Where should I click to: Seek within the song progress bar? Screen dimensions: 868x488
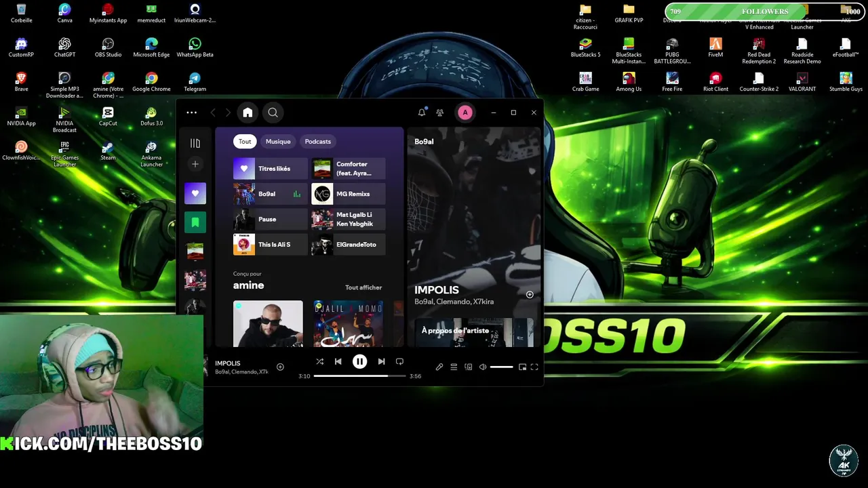pyautogui.click(x=359, y=376)
